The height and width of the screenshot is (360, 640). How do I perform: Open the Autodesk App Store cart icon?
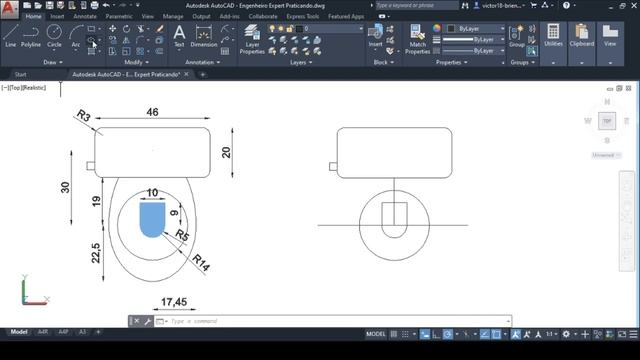click(x=533, y=5)
